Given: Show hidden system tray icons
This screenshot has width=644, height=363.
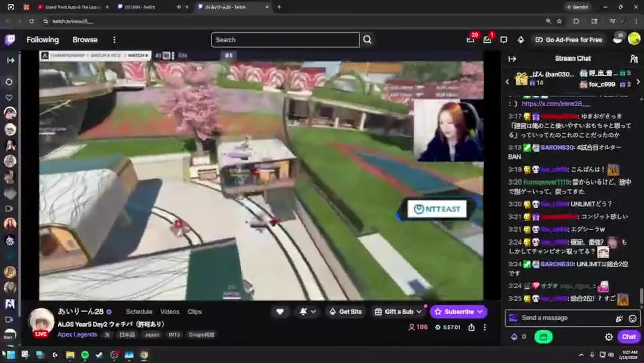Looking at the screenshot, I should (581, 355).
